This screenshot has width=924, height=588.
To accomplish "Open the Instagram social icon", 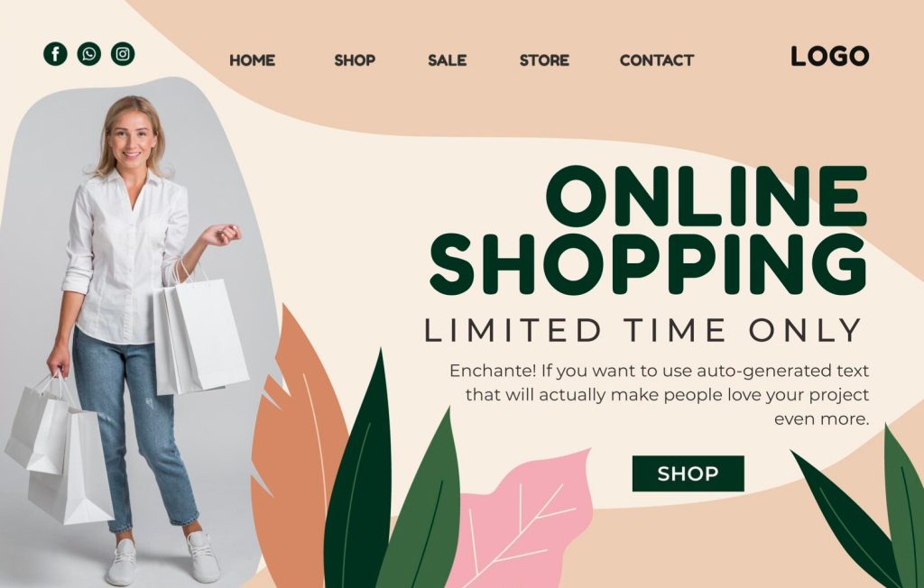I will coord(123,53).
